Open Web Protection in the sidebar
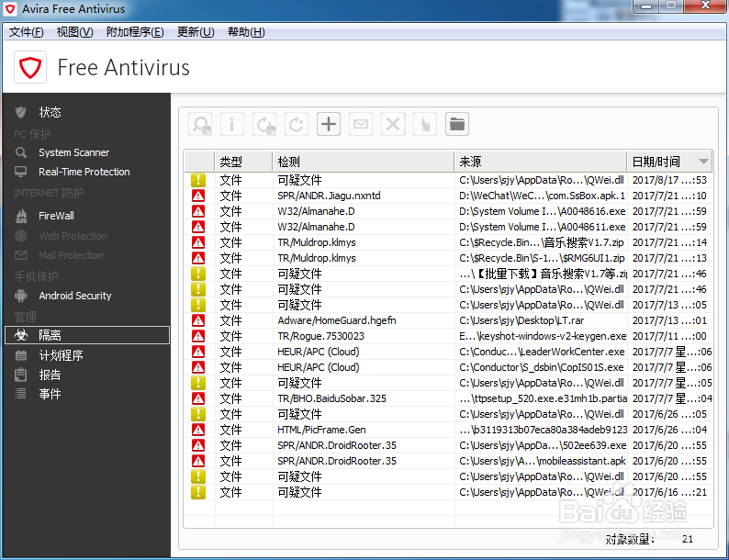729x560 pixels. [x=73, y=236]
